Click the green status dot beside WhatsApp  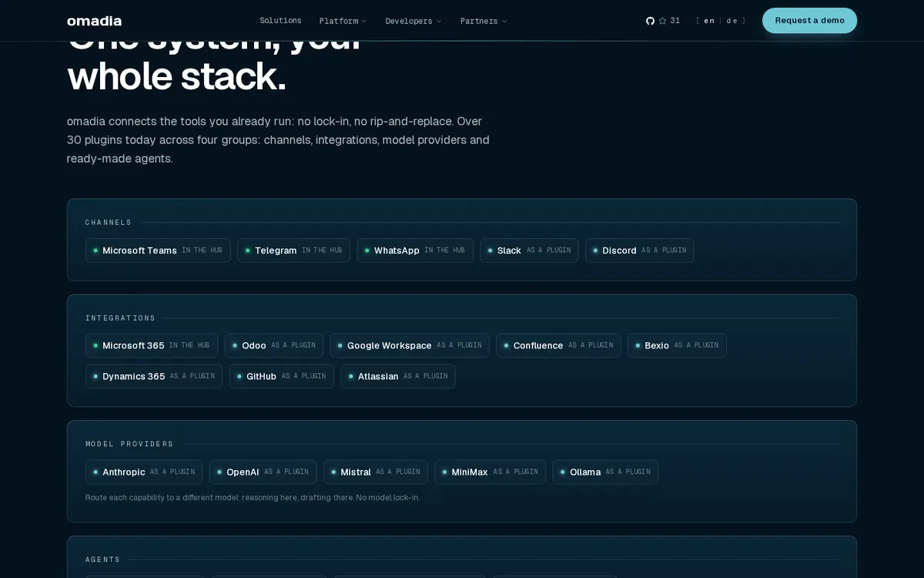coord(367,250)
